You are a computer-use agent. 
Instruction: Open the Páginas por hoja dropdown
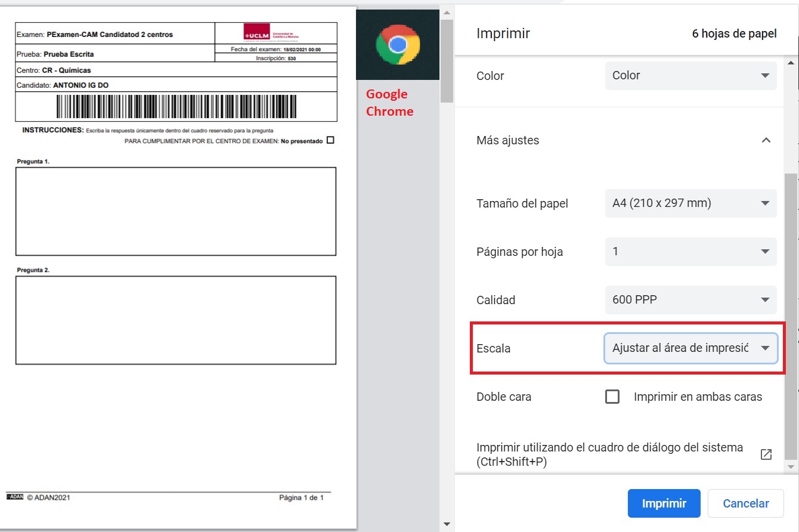pos(690,252)
